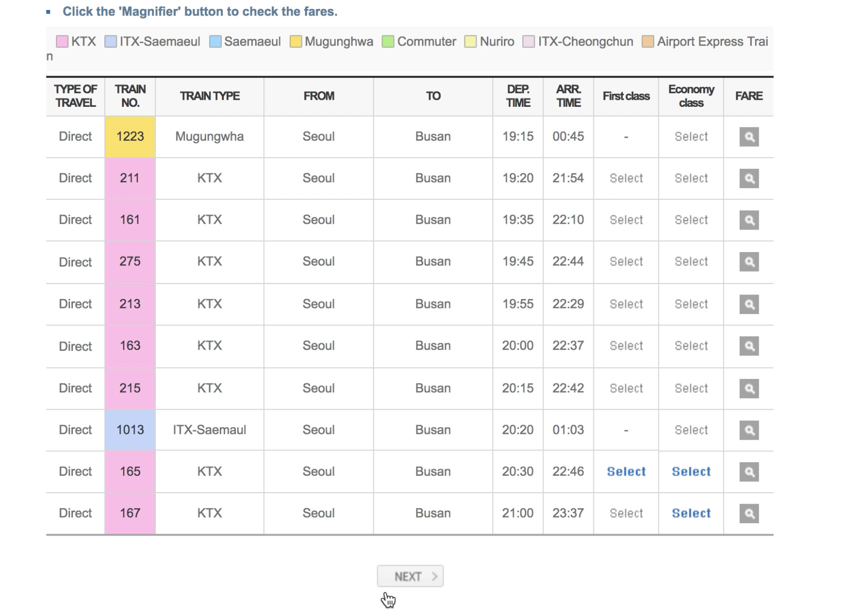
Task: Click the TRAIN TYPE column header
Action: tap(210, 96)
